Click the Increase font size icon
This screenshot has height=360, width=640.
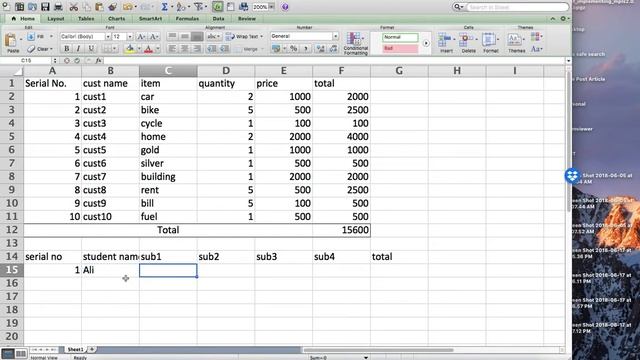[141, 37]
